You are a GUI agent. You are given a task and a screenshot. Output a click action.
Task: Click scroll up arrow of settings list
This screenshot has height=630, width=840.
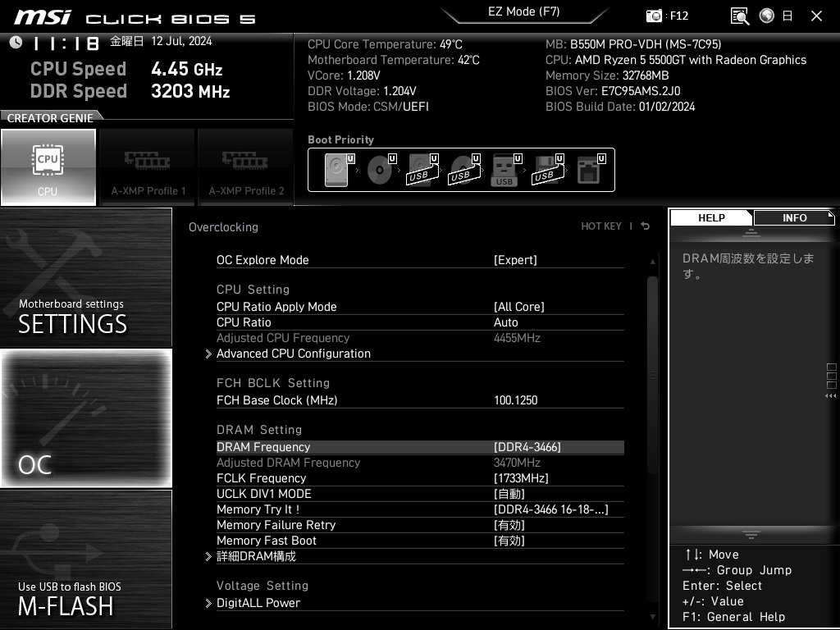pos(652,262)
